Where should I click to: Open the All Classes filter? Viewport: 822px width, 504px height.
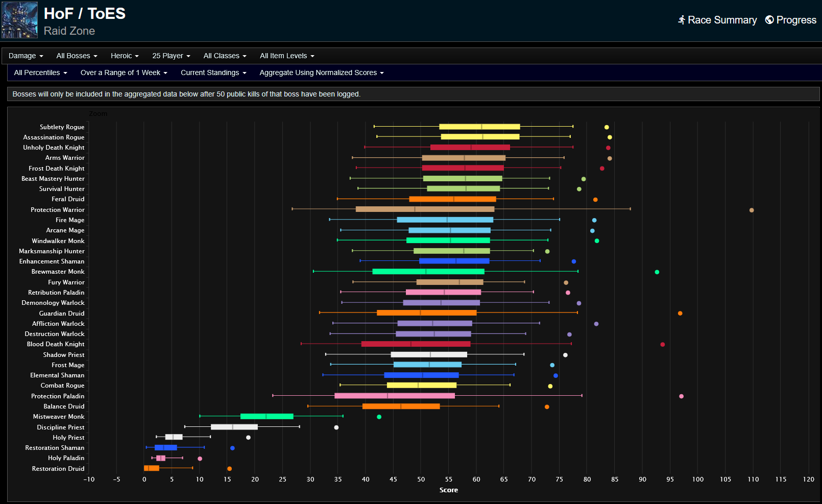(225, 56)
